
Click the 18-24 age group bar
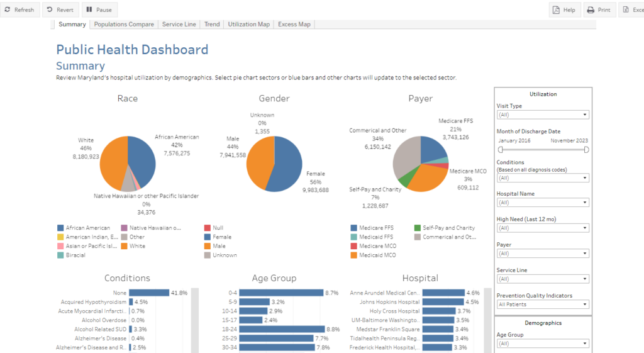click(x=282, y=329)
